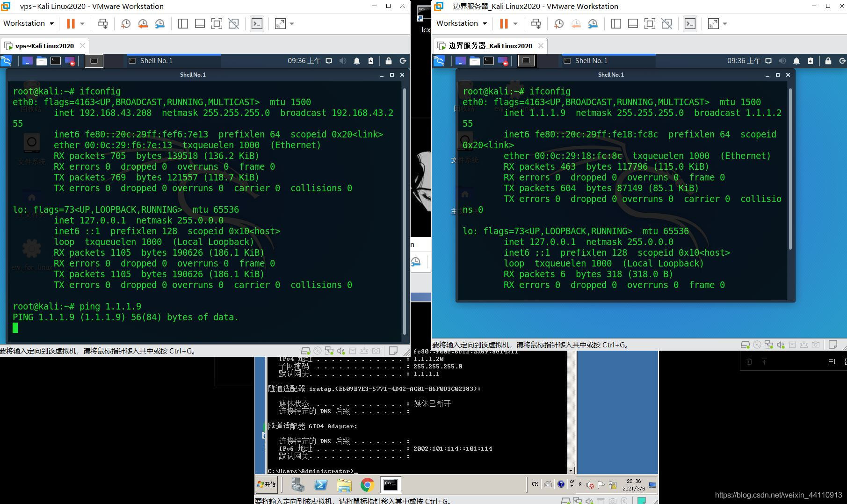Screen dimensions: 847x504
Task: Toggle library sidebar in 边界服务器 window
Action: pyautogui.click(x=616, y=23)
